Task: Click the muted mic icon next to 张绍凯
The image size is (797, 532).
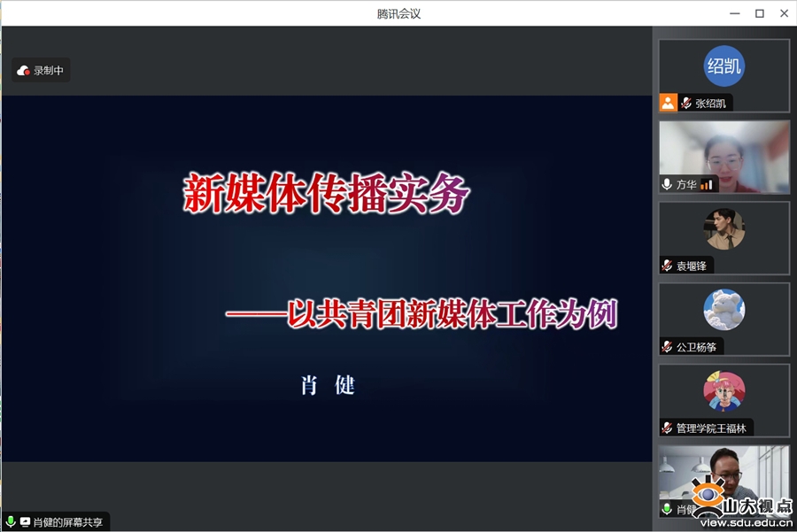Action: click(x=685, y=104)
